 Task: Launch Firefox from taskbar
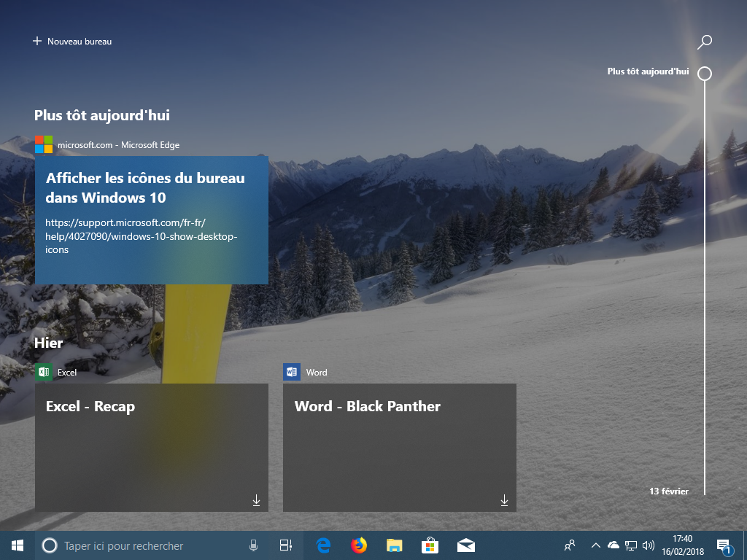(359, 545)
